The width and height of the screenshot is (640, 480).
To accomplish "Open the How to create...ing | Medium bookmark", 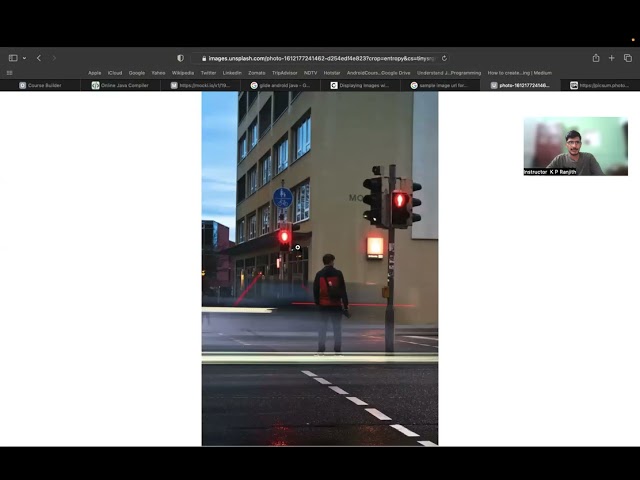I will tap(520, 73).
